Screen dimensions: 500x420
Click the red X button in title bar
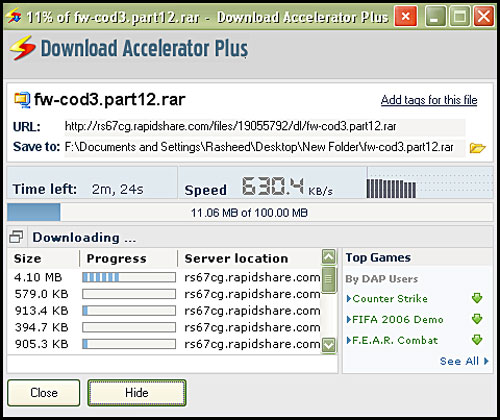tap(405, 16)
